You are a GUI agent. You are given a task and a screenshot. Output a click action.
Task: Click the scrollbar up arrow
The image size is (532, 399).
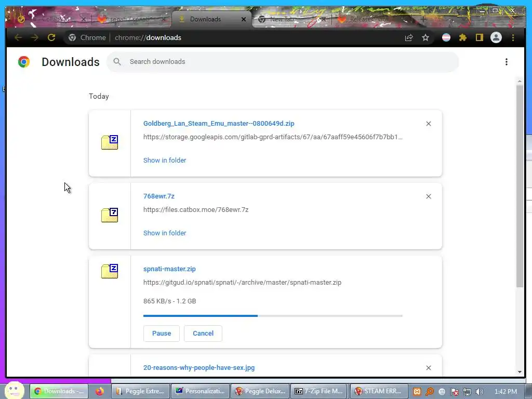520,82
